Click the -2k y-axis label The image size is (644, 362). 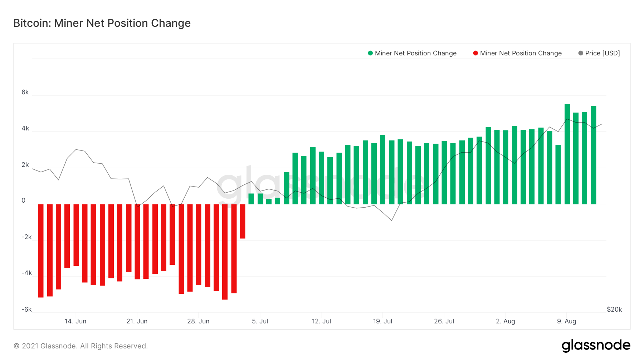pos(26,237)
